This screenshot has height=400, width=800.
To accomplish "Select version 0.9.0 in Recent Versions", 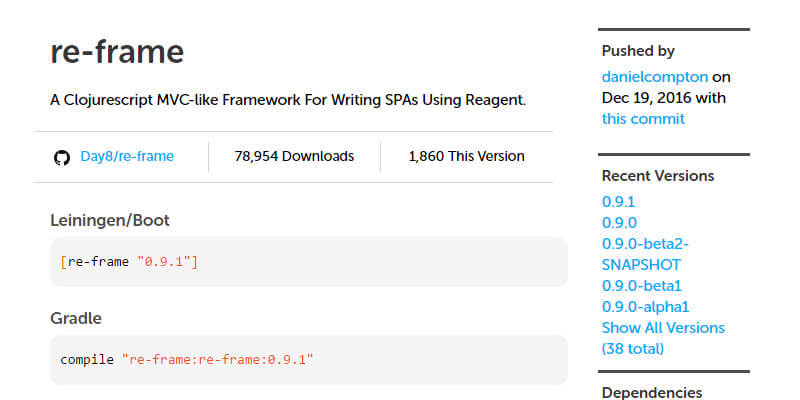I will click(x=619, y=222).
